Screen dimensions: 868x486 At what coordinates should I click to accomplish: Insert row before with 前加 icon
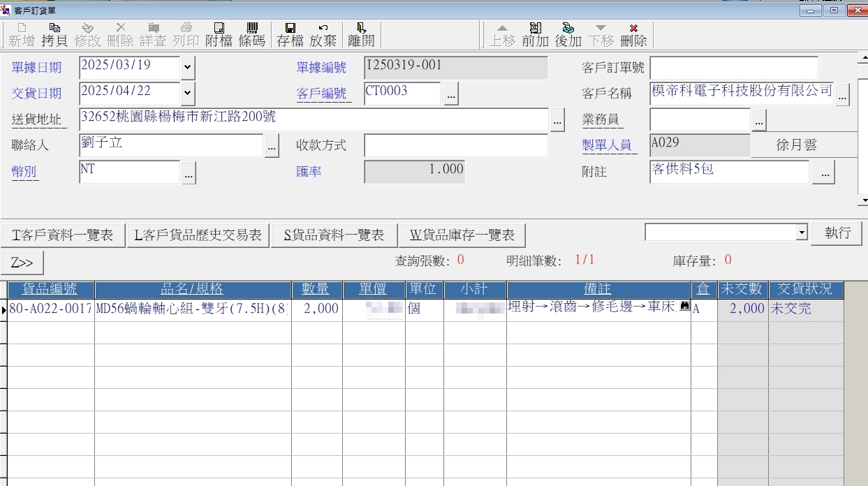(535, 34)
